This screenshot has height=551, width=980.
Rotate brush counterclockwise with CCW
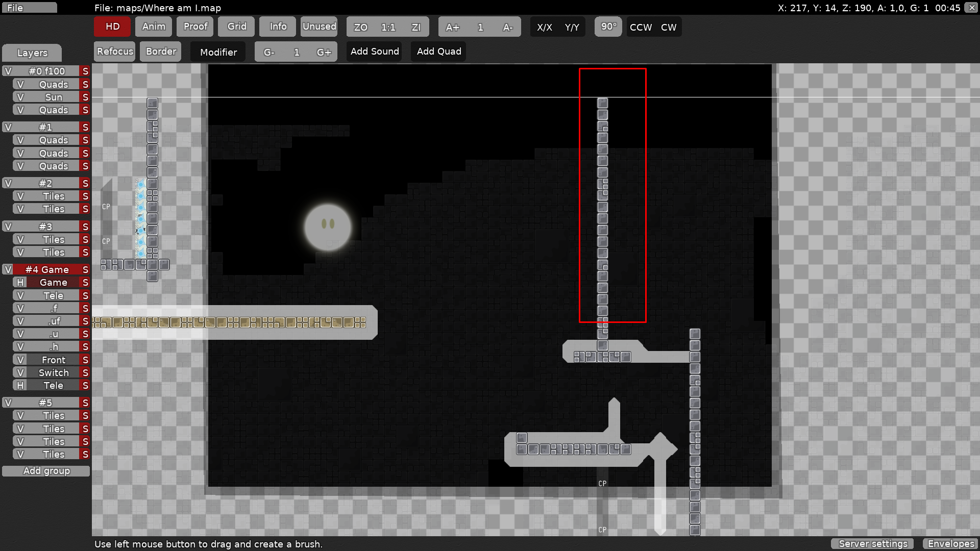click(641, 27)
